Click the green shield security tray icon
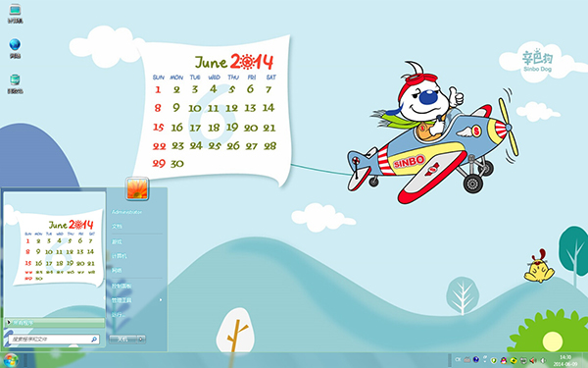Screen dimensions: 588x368 [494, 360]
